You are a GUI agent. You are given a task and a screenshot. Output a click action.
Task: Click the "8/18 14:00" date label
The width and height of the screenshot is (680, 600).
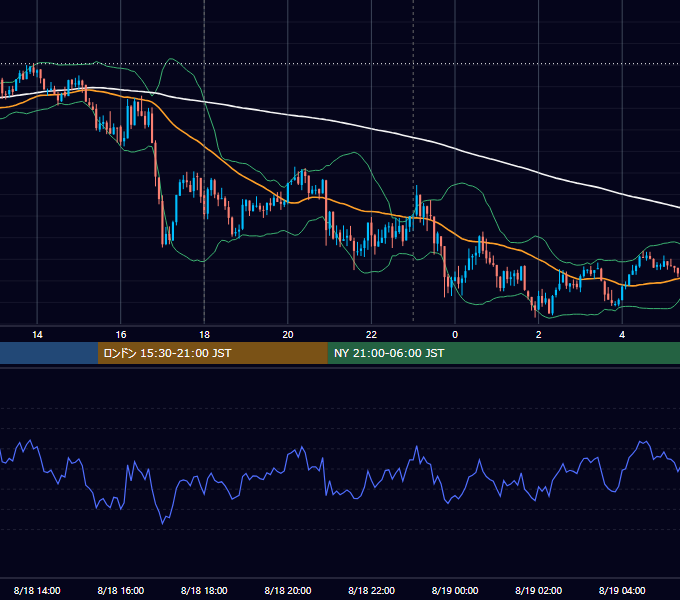coord(37,590)
